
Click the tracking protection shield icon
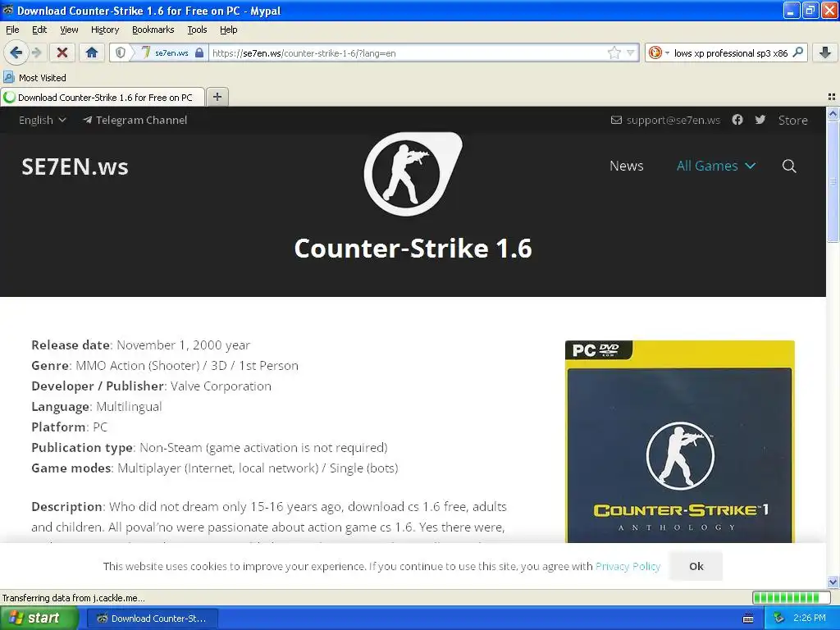pos(121,52)
